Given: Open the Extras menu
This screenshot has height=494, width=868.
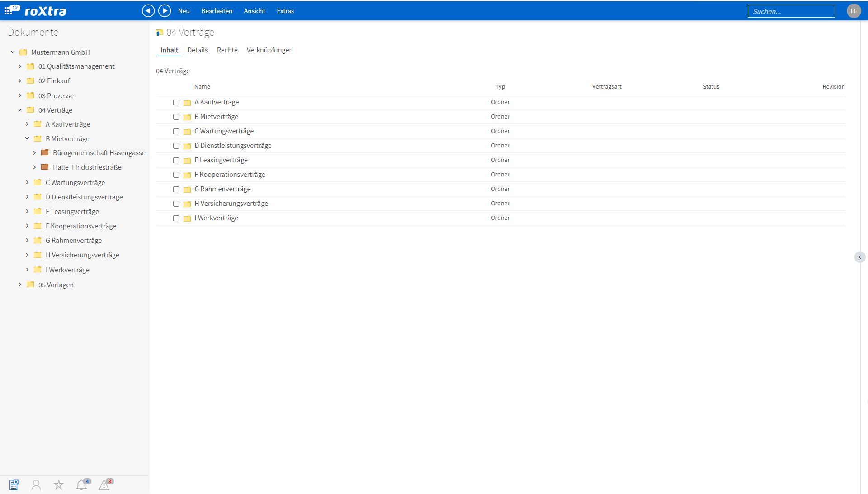Looking at the screenshot, I should 285,11.
